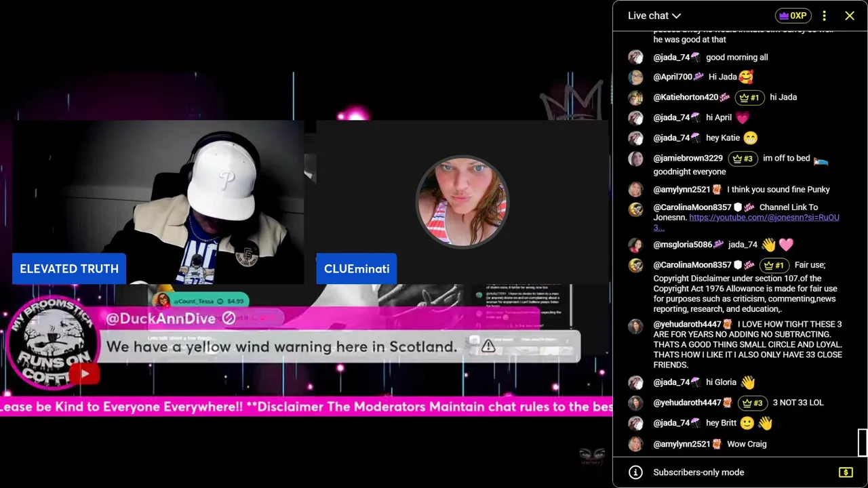Screen dimensions: 868x488
Task: Click the Subscribers-only mode text
Action: tap(698, 472)
